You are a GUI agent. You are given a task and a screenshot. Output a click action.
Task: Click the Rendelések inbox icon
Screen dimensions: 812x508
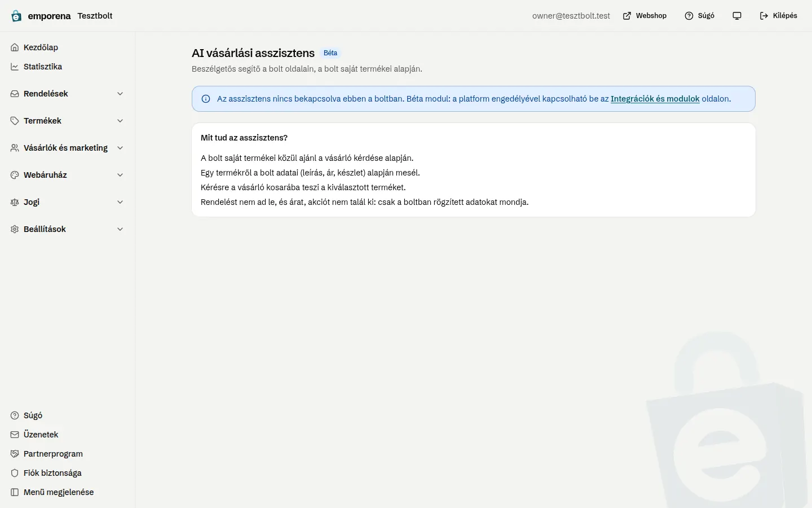15,94
